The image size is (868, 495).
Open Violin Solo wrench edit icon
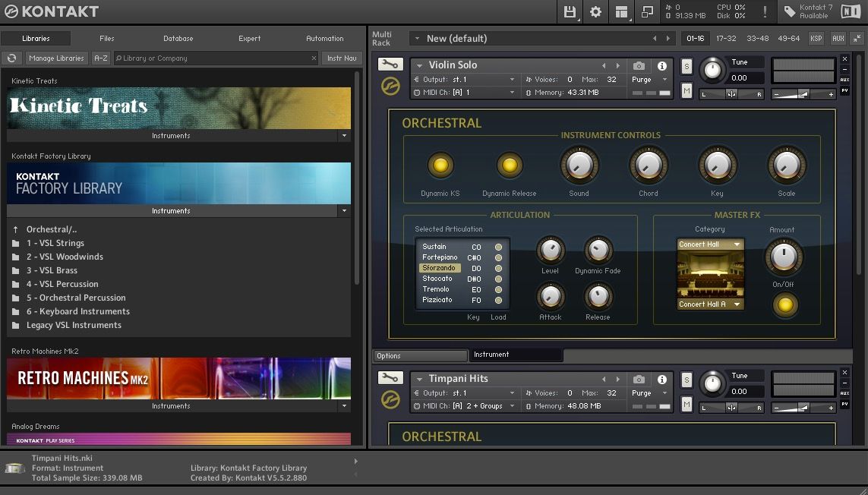click(390, 65)
